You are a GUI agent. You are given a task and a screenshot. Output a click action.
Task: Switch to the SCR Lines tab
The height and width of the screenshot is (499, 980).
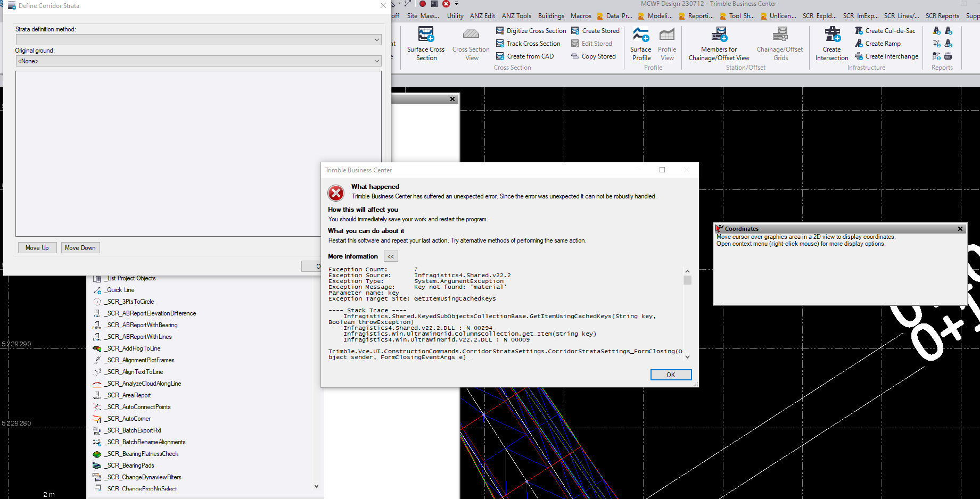pos(901,16)
